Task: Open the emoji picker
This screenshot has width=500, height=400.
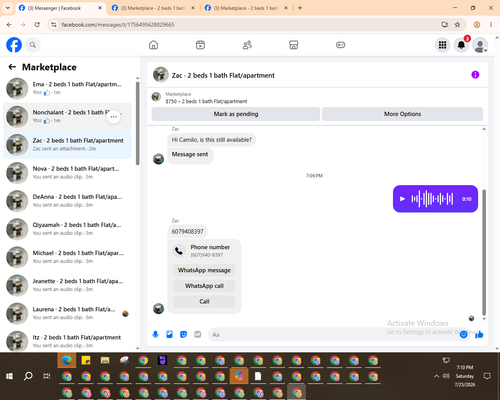Action: pos(463,334)
